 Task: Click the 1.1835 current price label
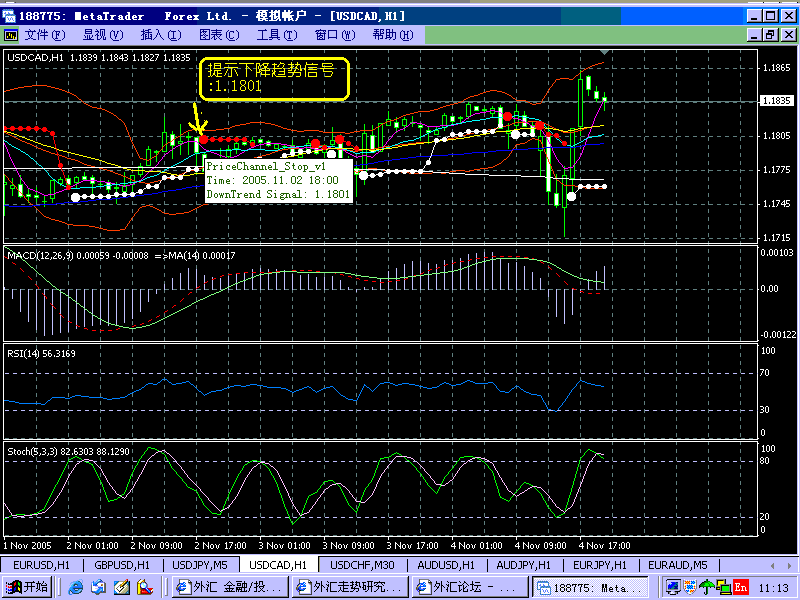click(x=776, y=101)
